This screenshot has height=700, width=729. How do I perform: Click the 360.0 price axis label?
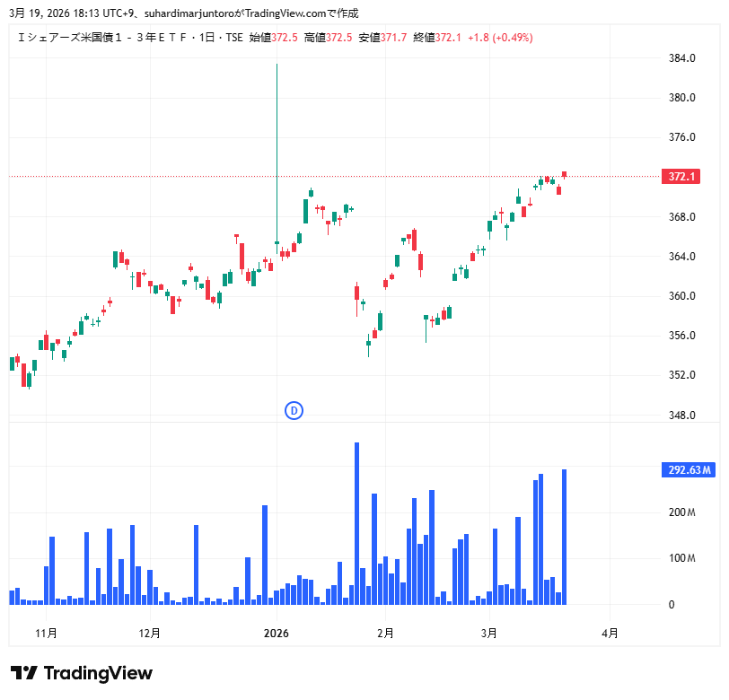click(682, 296)
